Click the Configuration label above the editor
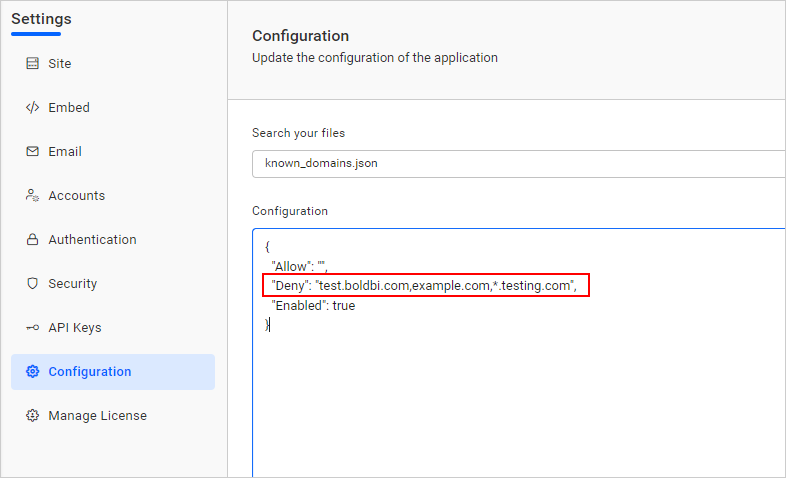 tap(290, 211)
